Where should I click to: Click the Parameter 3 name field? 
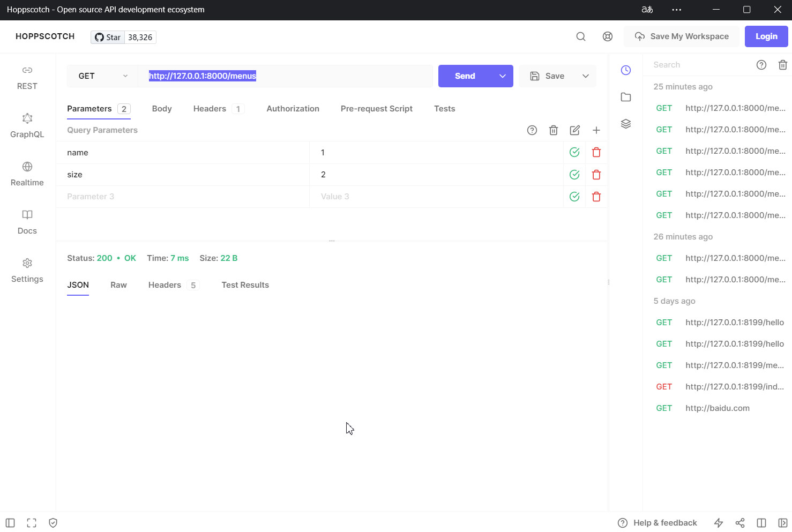coord(183,197)
